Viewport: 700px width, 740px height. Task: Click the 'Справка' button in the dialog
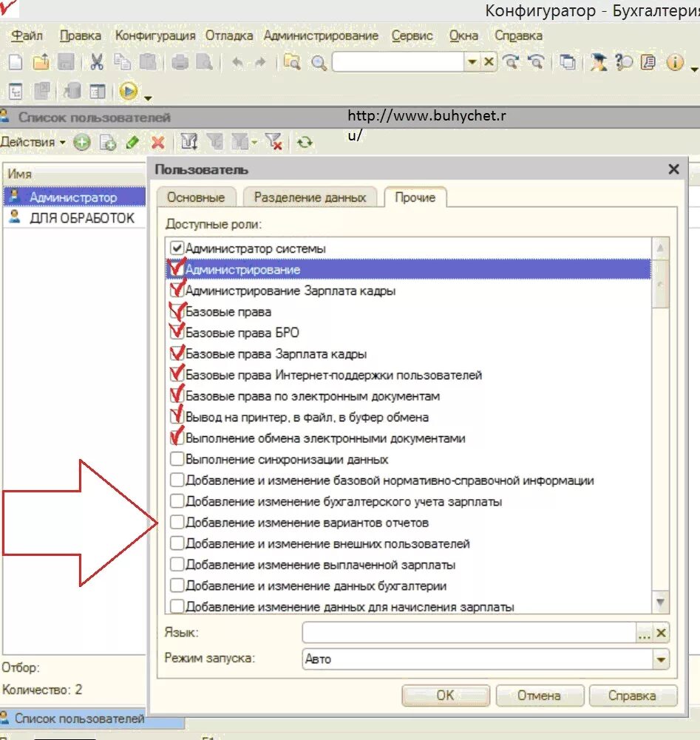click(633, 695)
